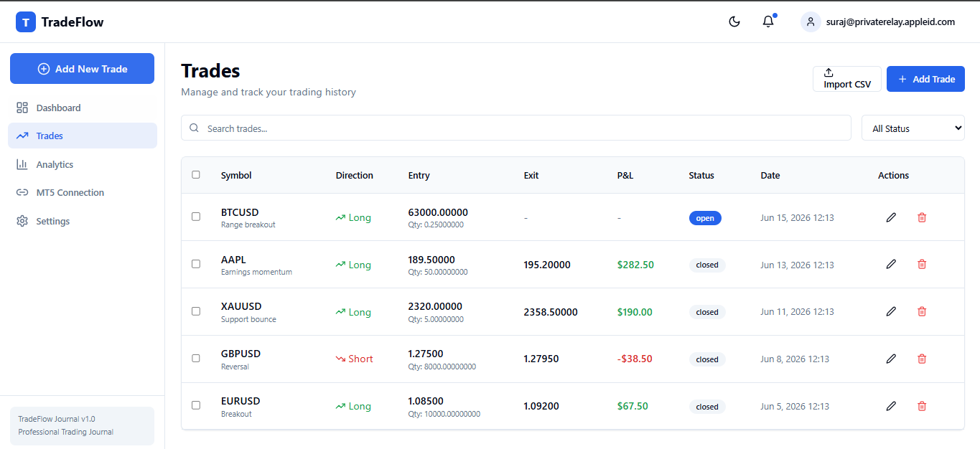Screen dimensions: 980x449
Task: Tick the EURUSD row checkbox
Action: click(196, 405)
